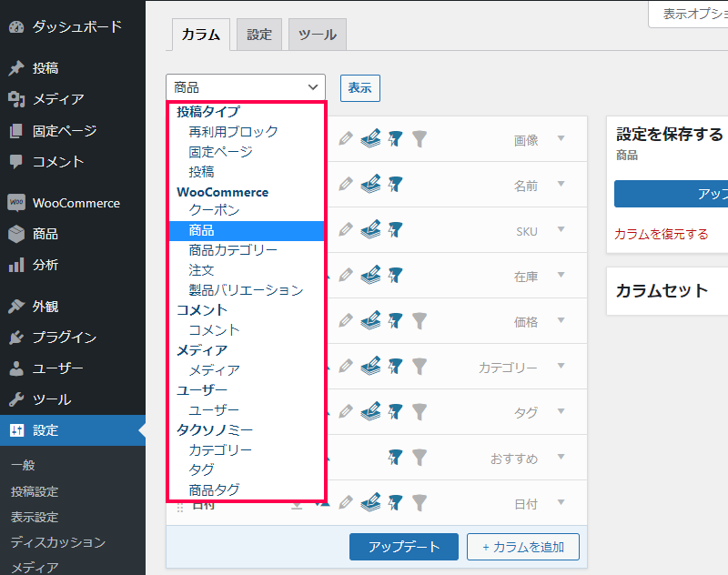This screenshot has height=575, width=728.
Task: Select 製品バリエーション in the dropdown list
Action: [246, 290]
